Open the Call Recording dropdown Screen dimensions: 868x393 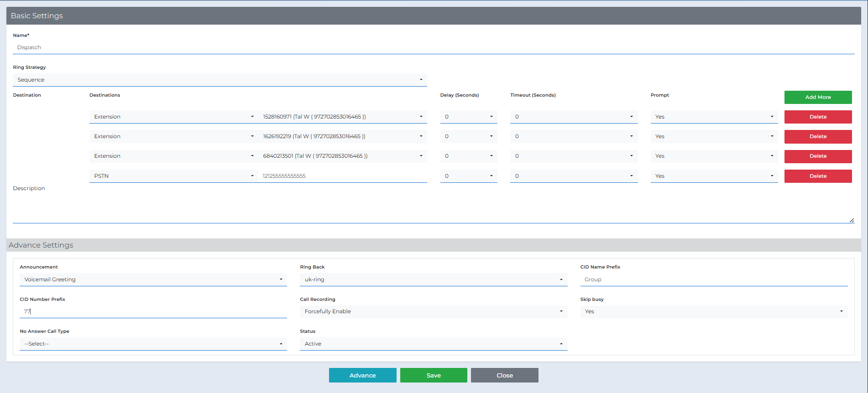[x=433, y=311]
